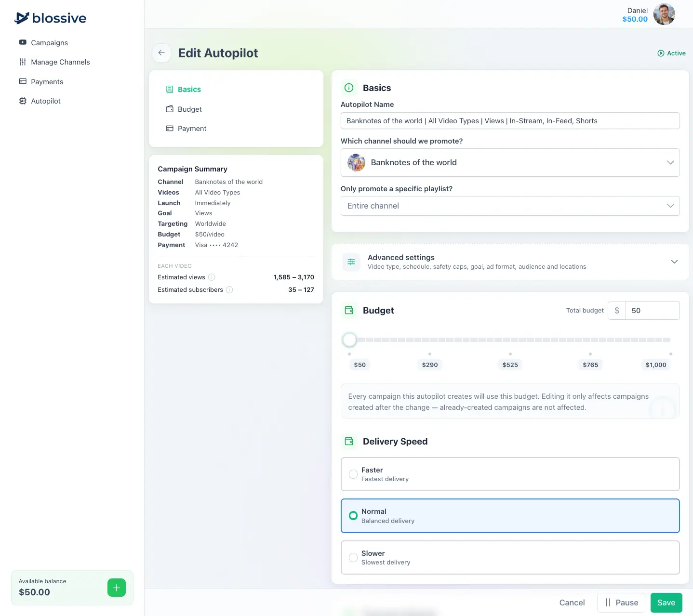Click the $50.00 balance under Daniel
693x616 pixels.
(x=635, y=19)
